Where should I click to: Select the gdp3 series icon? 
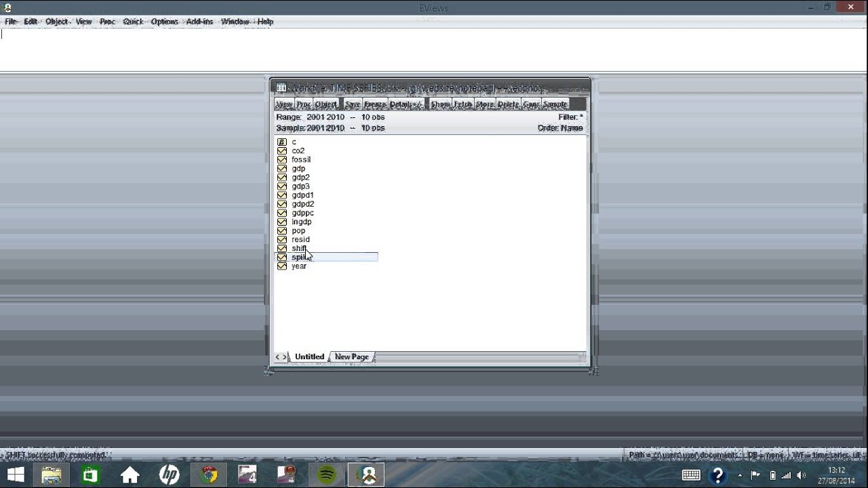282,186
